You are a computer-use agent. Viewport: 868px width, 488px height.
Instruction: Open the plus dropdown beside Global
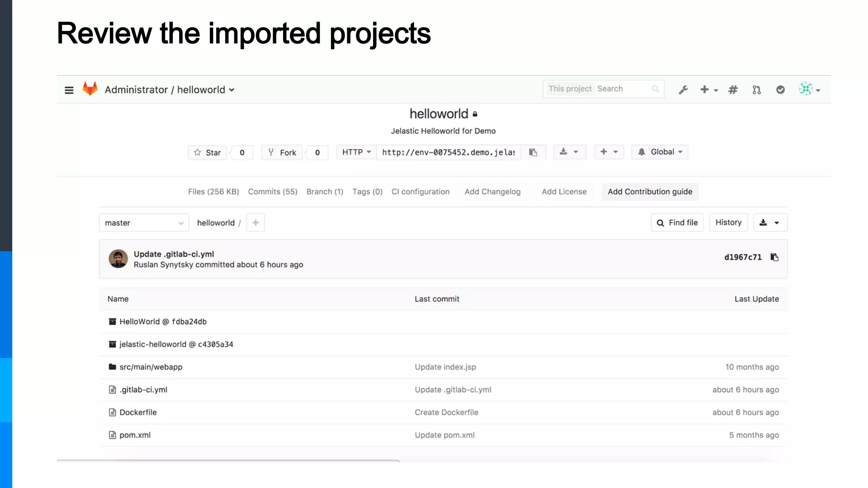pos(609,152)
